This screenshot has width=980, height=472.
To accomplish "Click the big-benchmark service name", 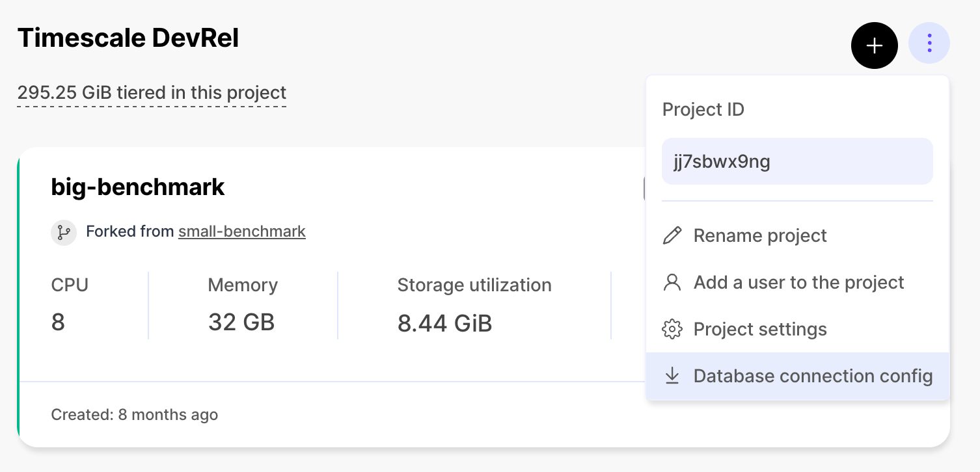I will point(137,187).
